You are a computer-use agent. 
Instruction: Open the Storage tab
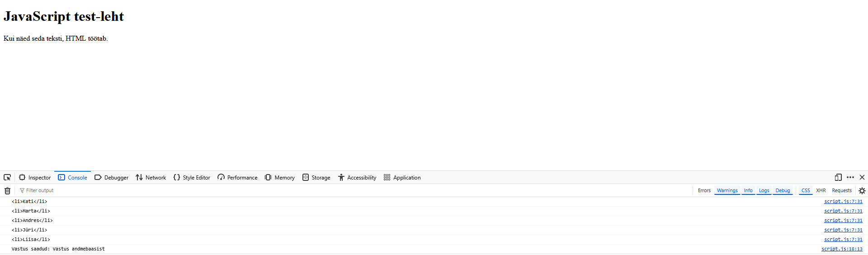coord(316,178)
